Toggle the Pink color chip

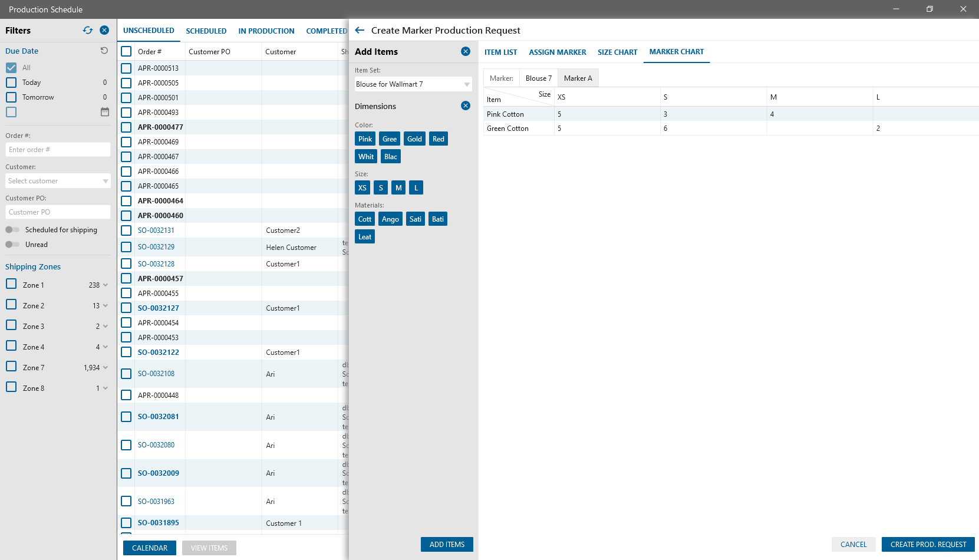(x=365, y=139)
